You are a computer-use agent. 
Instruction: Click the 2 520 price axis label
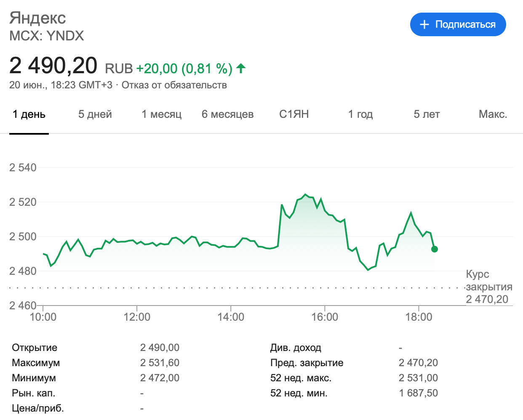[x=23, y=202]
